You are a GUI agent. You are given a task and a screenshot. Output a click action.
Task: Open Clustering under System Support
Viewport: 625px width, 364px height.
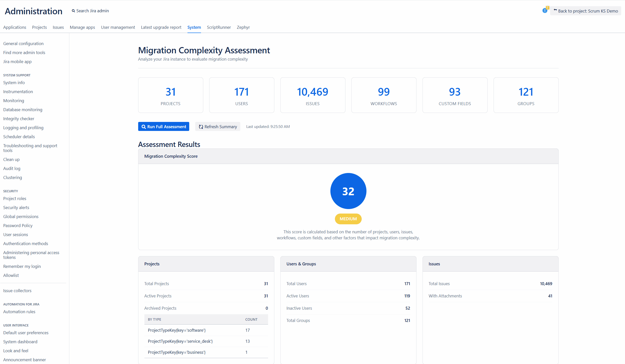[x=13, y=177]
